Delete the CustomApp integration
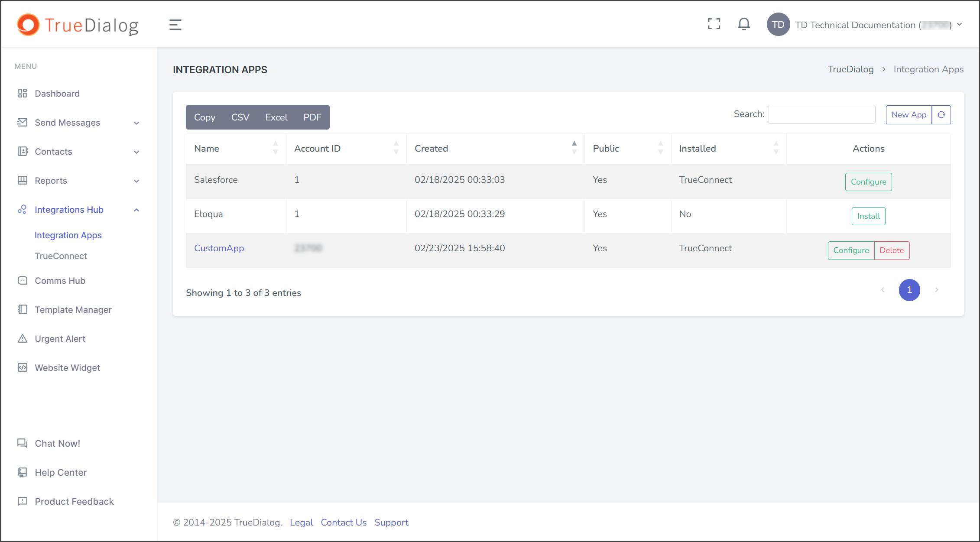This screenshot has height=542, width=980. [x=892, y=250]
